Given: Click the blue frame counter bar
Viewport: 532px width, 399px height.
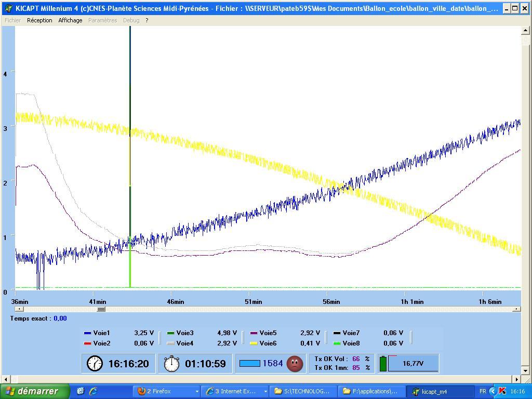Looking at the screenshot, I should click(x=249, y=364).
